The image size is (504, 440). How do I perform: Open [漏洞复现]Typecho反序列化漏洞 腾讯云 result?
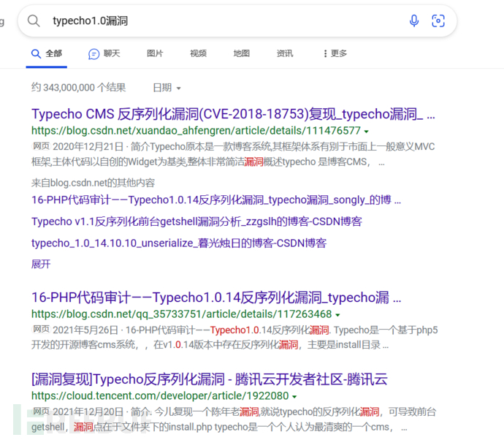pos(209,379)
